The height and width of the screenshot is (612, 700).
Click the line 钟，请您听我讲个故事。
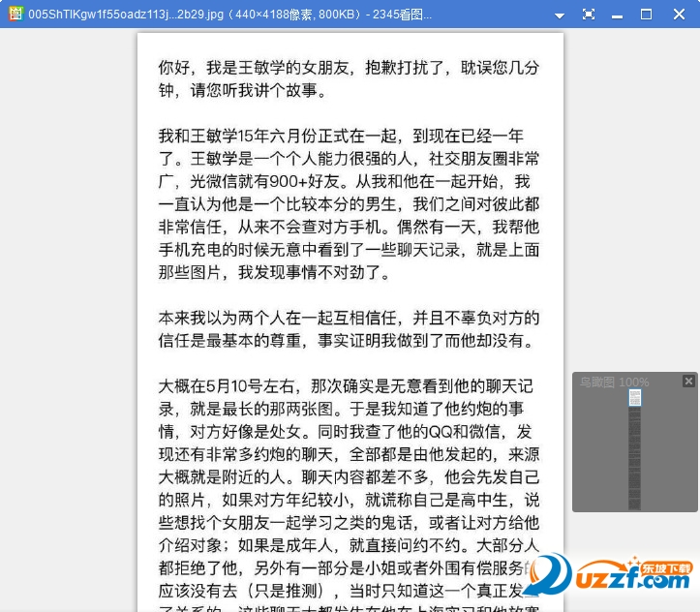(243, 91)
